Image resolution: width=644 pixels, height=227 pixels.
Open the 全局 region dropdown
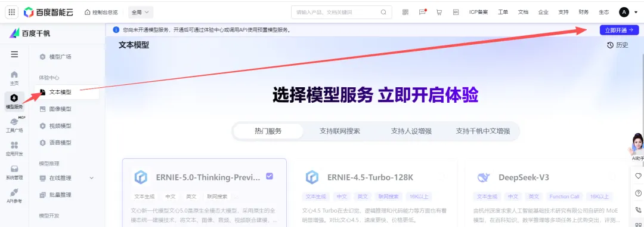click(x=141, y=13)
